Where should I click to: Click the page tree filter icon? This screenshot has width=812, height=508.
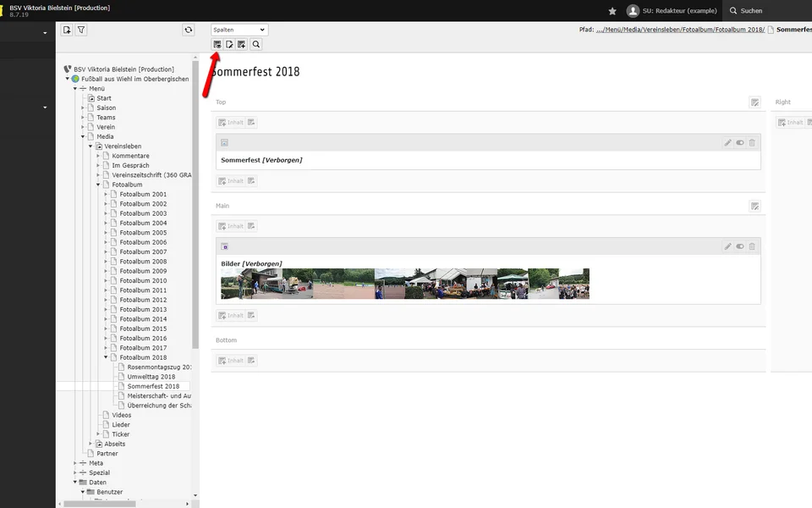pos(81,30)
